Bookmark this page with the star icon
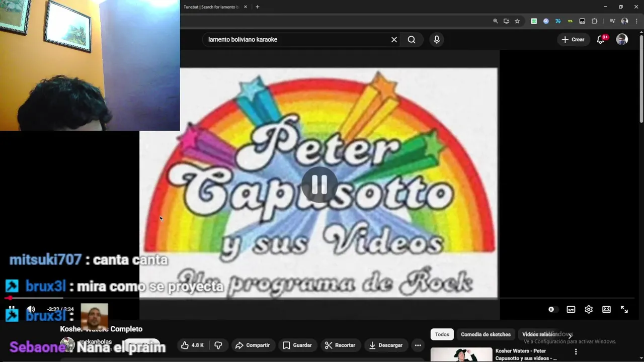Screen dimensions: 644x362 [517, 21]
